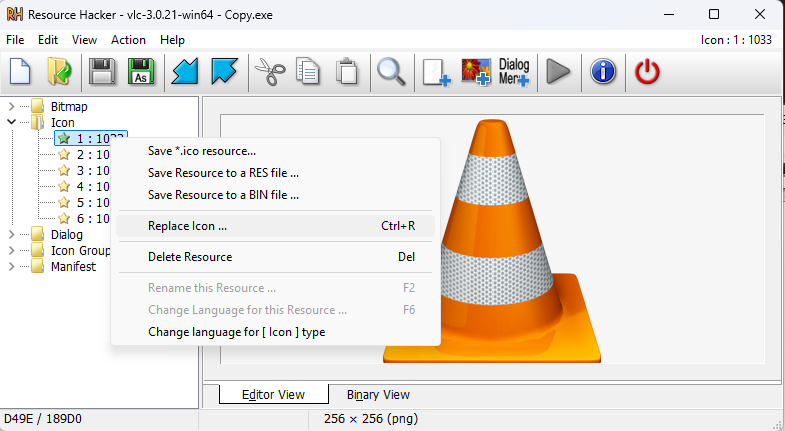Choose Save Resource to a RES file

[275, 173]
